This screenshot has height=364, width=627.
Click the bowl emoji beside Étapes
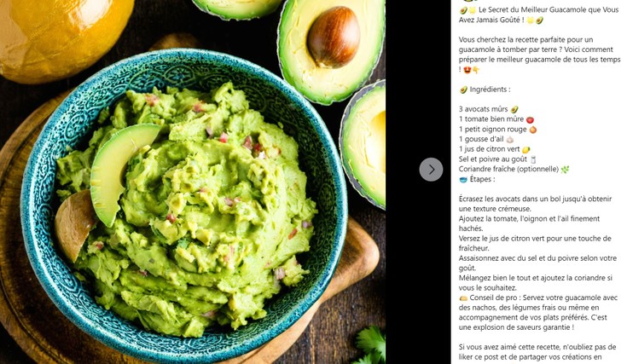pyautogui.click(x=463, y=179)
